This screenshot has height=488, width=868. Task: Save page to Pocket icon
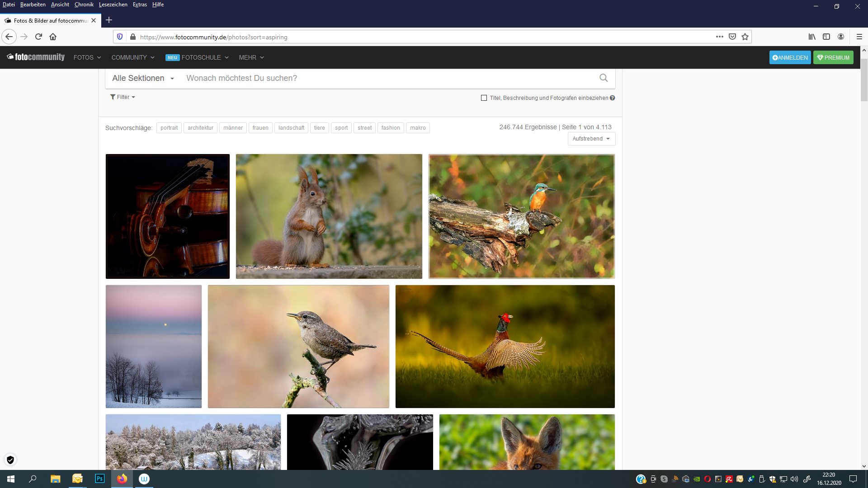pyautogui.click(x=732, y=37)
